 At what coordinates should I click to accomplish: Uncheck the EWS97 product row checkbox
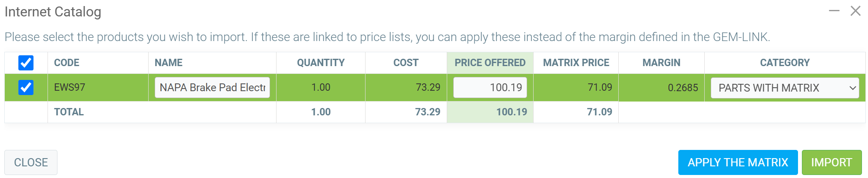[x=26, y=88]
